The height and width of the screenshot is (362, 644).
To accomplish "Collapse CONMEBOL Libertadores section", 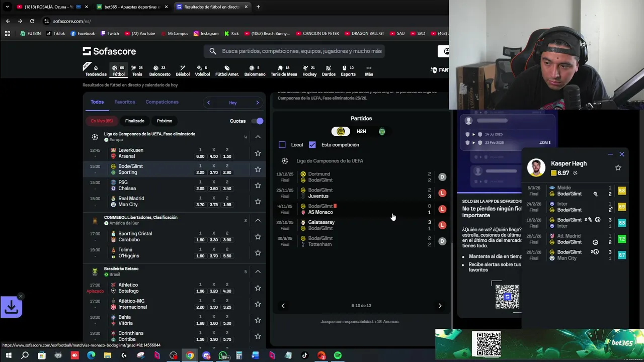I will point(258,220).
